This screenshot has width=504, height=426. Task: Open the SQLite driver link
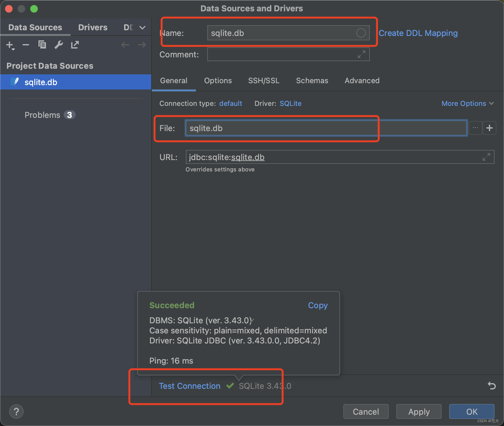click(x=290, y=103)
